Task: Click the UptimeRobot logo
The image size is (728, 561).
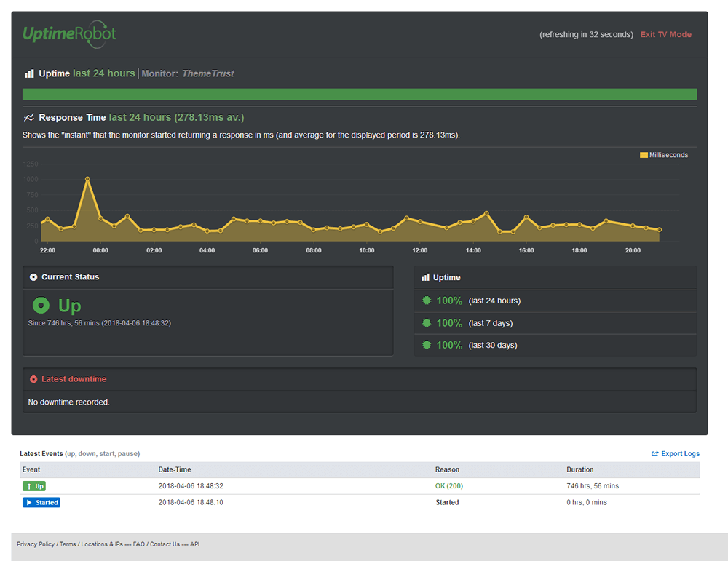Action: coord(70,34)
